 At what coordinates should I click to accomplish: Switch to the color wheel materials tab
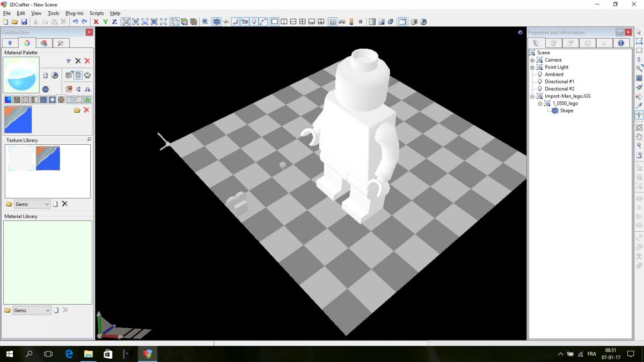[27, 43]
